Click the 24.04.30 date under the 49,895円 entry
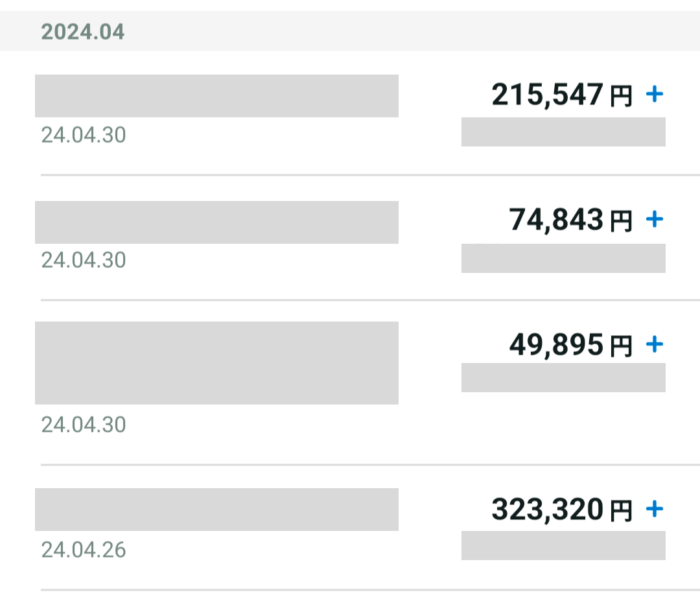Screen dimensions: 700x599 84,425
